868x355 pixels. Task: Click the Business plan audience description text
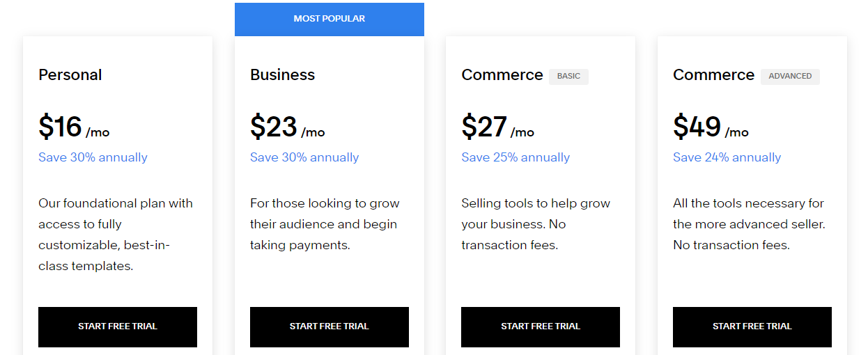click(x=325, y=224)
